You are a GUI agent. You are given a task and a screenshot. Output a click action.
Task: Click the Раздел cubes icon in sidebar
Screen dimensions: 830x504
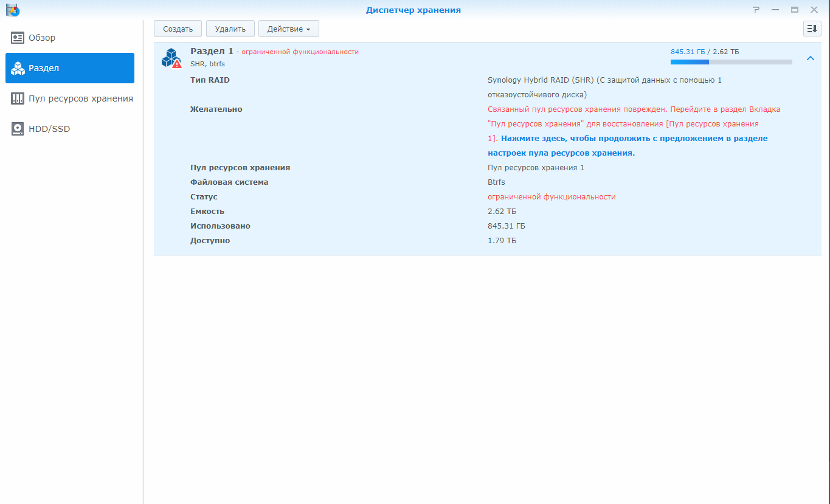(18, 68)
